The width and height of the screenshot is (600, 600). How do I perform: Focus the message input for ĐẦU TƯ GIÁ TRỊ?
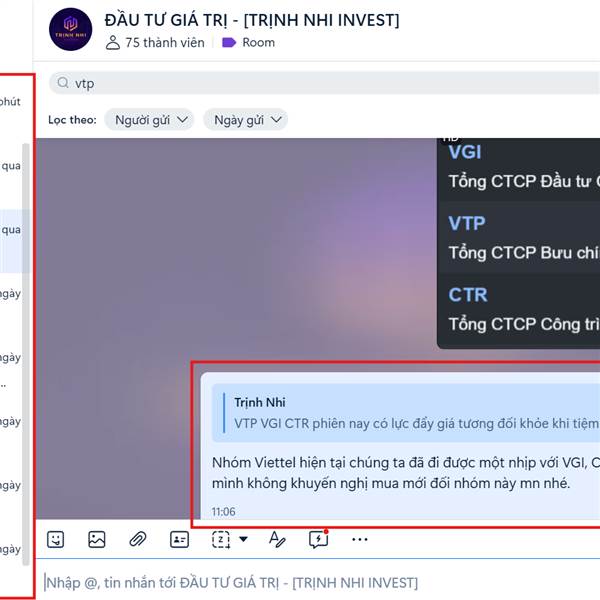tap(318, 583)
